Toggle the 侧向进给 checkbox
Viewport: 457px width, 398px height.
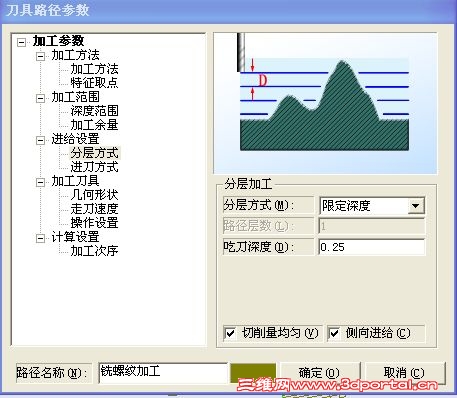[x=334, y=333]
